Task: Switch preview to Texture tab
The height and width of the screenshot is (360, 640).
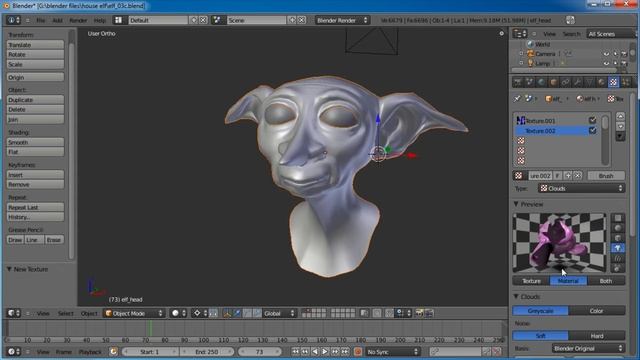Action: pos(531,281)
